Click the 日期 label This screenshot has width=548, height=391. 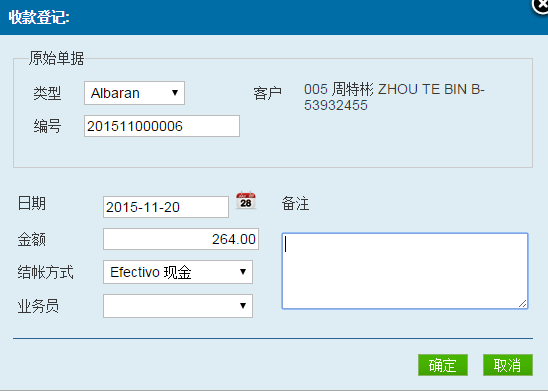(x=31, y=203)
